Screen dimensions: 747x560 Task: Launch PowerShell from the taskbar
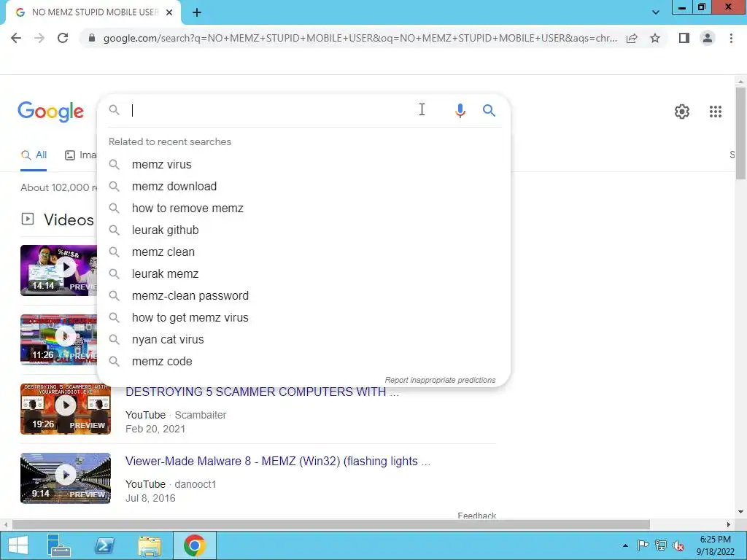pyautogui.click(x=104, y=545)
